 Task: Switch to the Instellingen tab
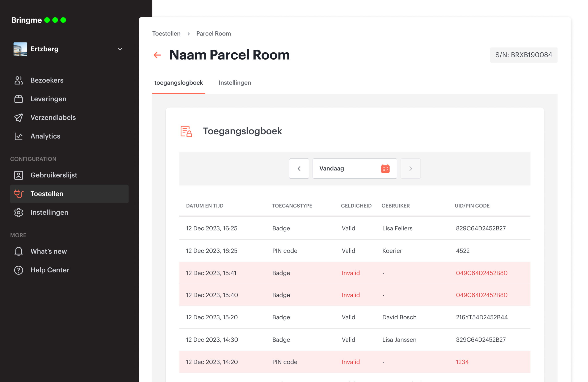pos(235,83)
